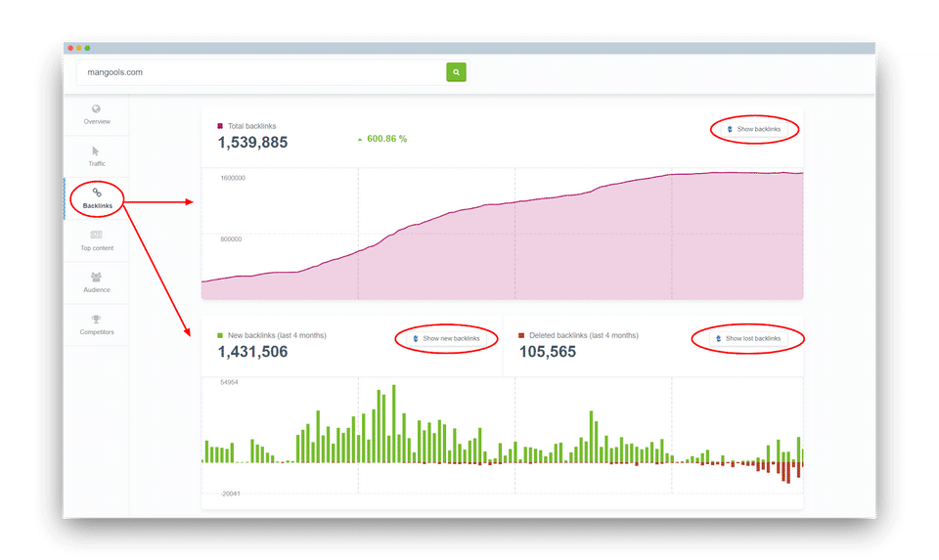Click the Deleted backlinks red legend swatch

[x=521, y=335]
